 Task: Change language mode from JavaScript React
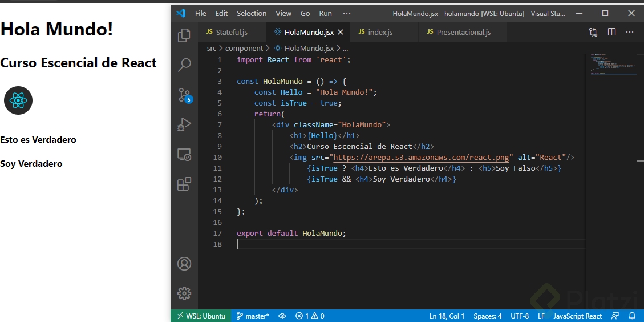[577, 316]
